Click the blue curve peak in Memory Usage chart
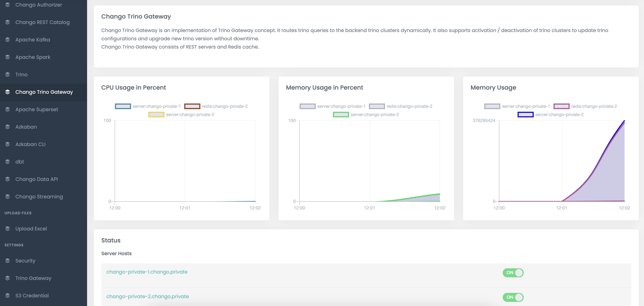644x306 pixels. 624,121
